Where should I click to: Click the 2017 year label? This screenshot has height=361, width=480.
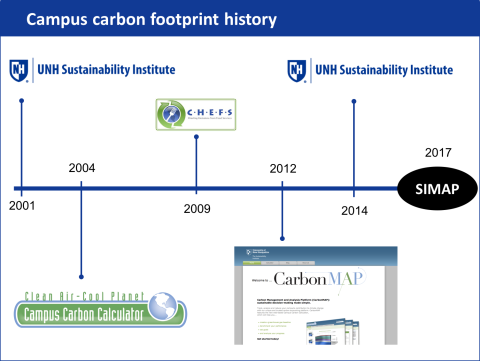coord(438,153)
